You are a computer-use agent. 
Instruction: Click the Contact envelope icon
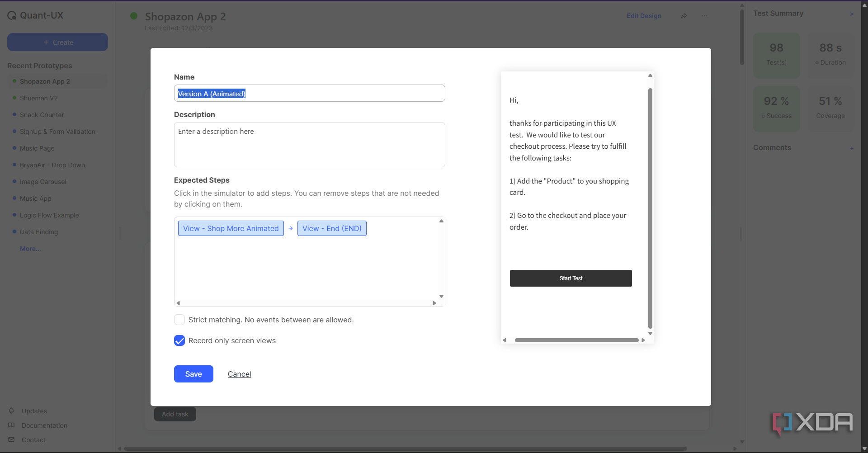[x=11, y=439]
